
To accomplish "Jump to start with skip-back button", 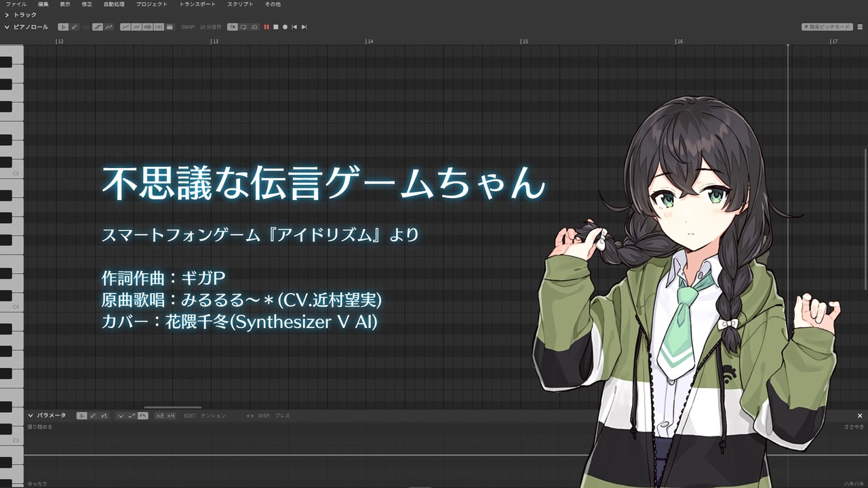I will [x=294, y=27].
